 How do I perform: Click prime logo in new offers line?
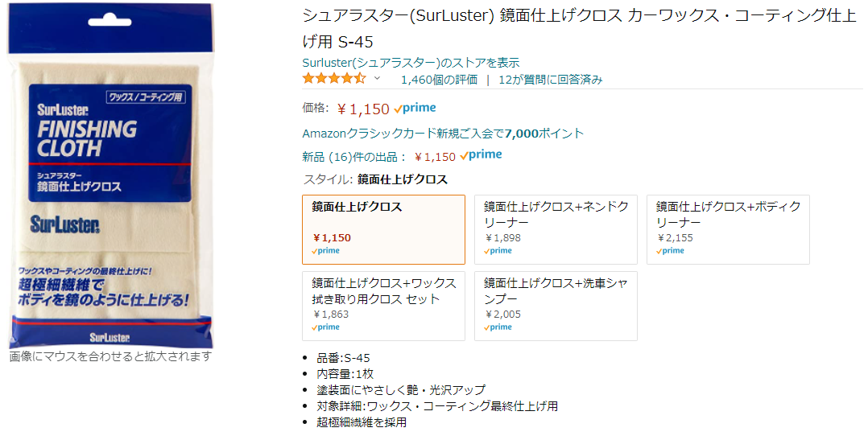(x=481, y=155)
